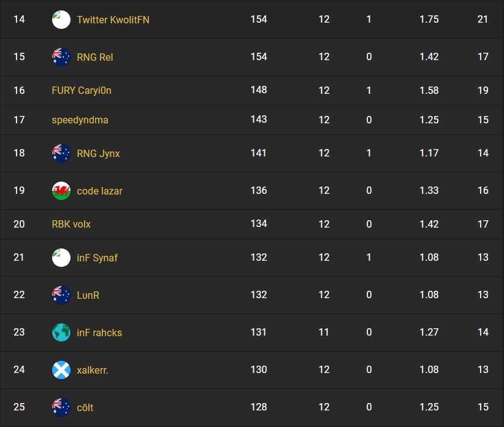This screenshot has height=427, width=504.
Task: Click the points value 154 for RNG Rel
Action: [x=259, y=56]
